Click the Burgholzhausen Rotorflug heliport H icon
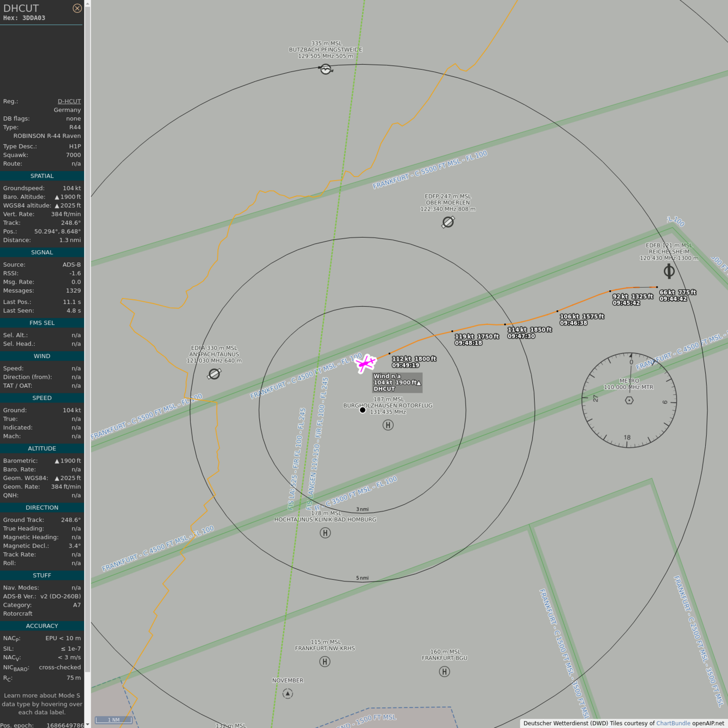728x728 pixels. tap(388, 425)
